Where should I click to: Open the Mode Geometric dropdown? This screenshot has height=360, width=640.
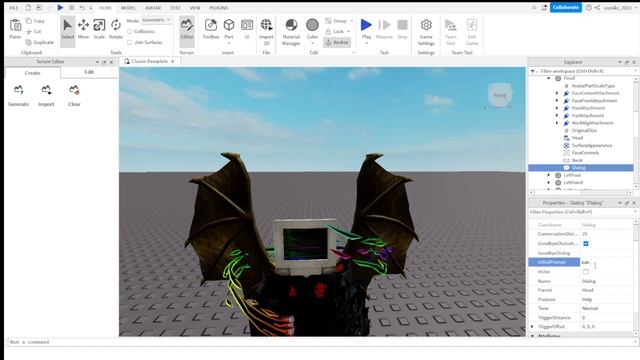coord(157,20)
